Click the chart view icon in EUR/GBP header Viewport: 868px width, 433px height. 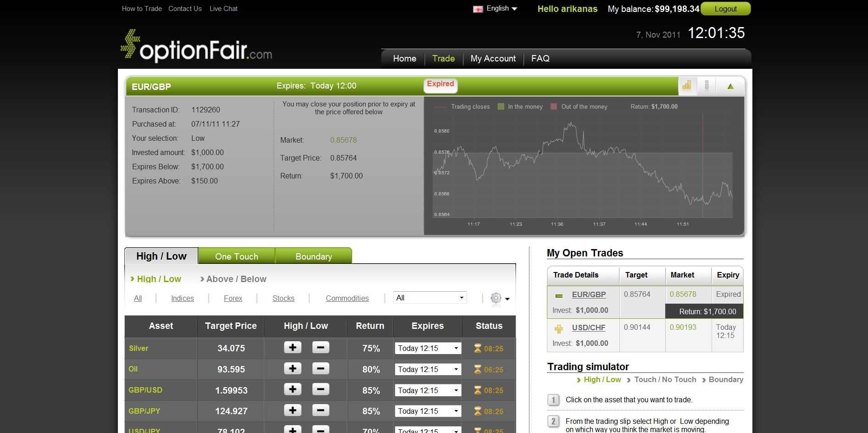click(687, 86)
